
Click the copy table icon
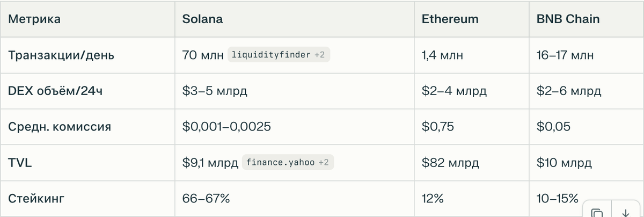point(597,212)
